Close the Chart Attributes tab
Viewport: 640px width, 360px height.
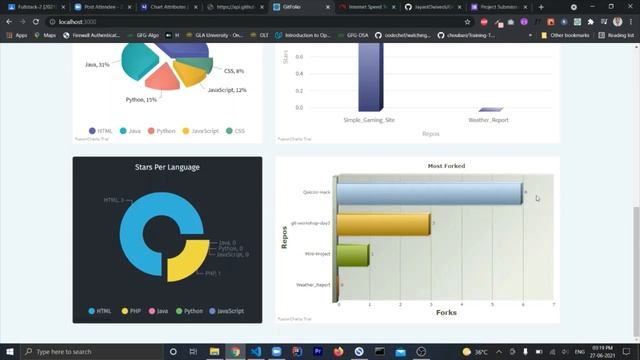pos(196,7)
